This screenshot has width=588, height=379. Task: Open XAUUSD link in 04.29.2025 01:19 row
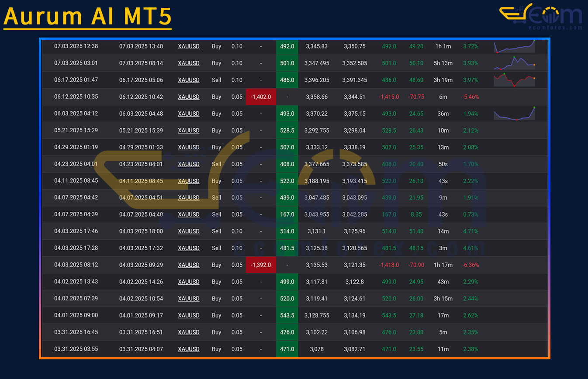(x=189, y=147)
